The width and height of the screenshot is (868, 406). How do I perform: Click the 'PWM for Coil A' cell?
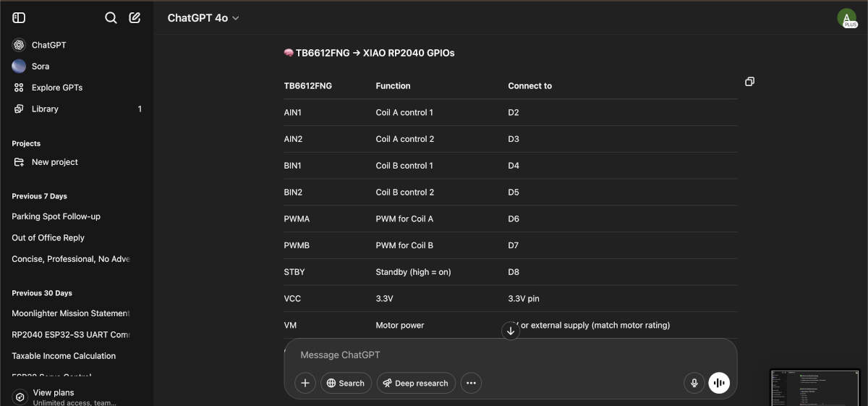coord(404,219)
